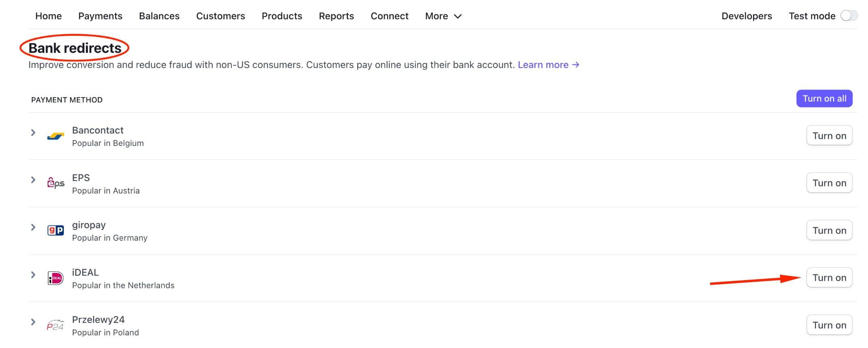This screenshot has height=348, width=868.
Task: Click the Przelewy24 name text
Action: coord(98,320)
